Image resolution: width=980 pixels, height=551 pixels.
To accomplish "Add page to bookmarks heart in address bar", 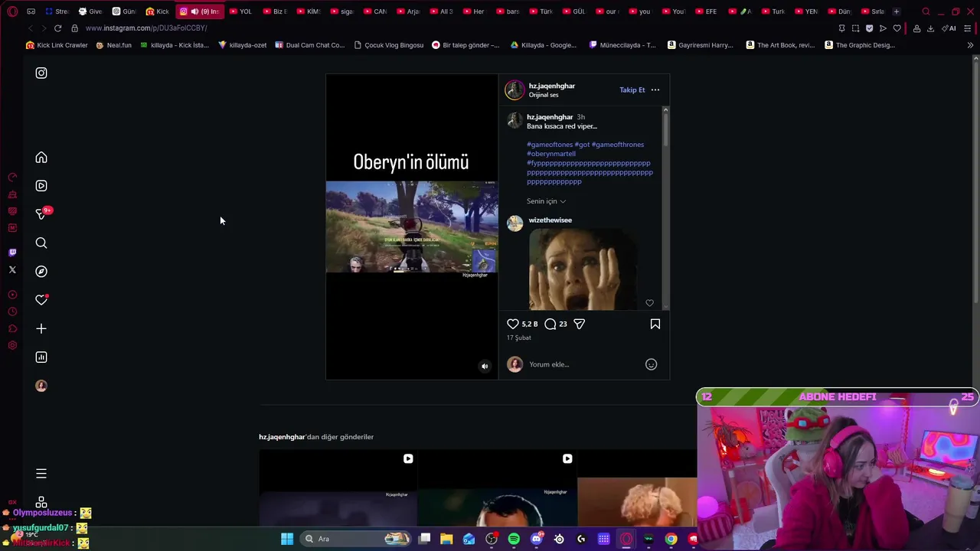I will coord(897,28).
